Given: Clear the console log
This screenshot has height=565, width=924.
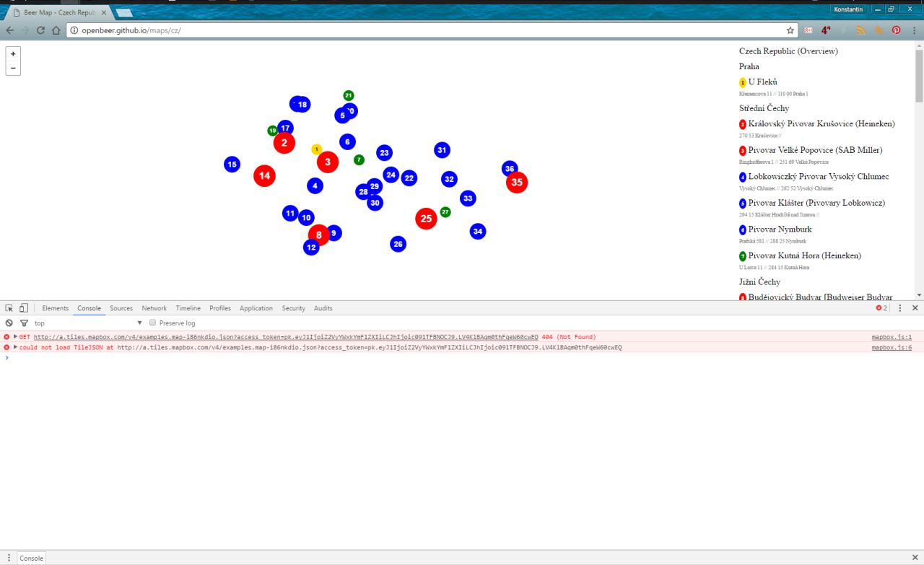Looking at the screenshot, I should 9,323.
